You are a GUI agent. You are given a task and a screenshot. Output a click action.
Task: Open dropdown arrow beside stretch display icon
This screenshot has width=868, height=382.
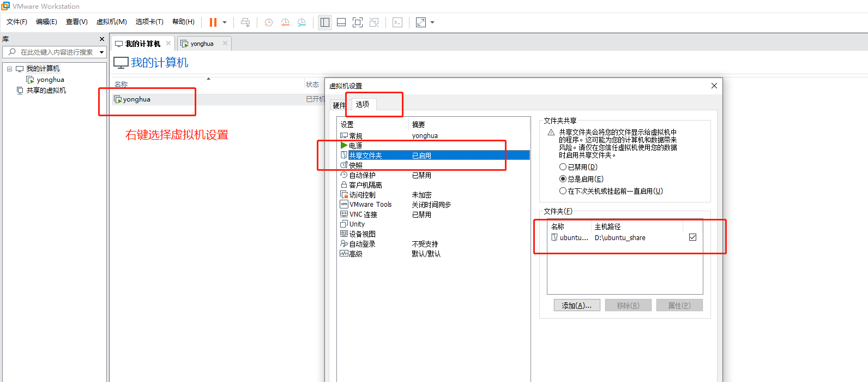click(x=432, y=22)
